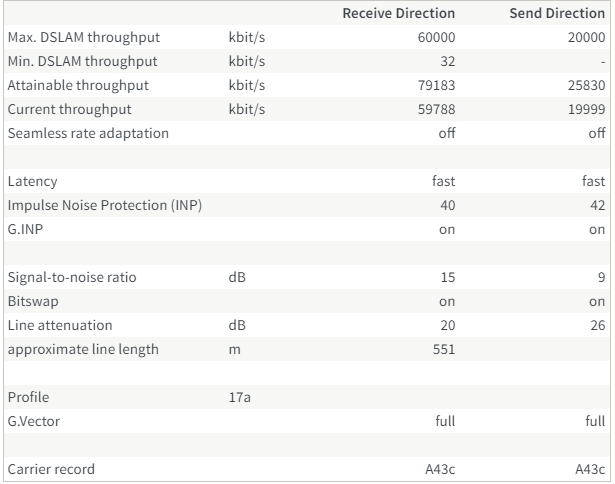615x484 pixels.
Task: Click the "G.INP" row label
Action: pos(24,229)
